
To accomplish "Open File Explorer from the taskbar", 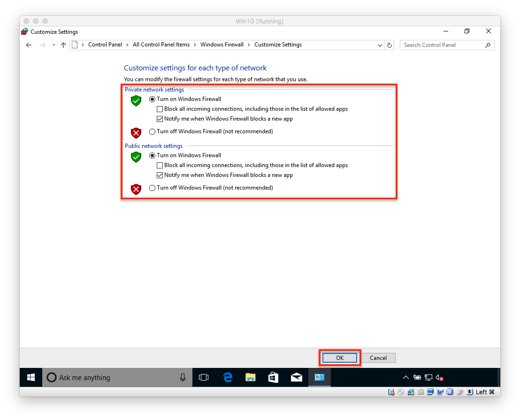I will point(251,377).
